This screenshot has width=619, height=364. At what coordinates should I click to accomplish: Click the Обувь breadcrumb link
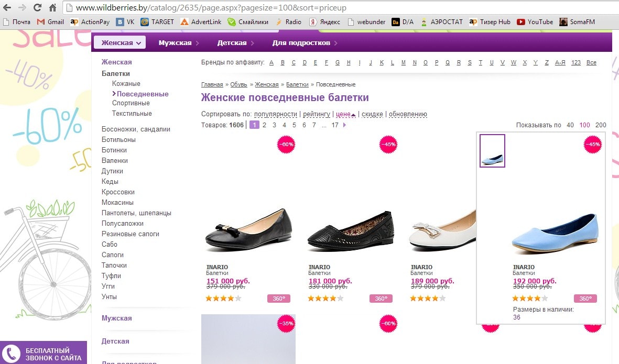(x=238, y=84)
